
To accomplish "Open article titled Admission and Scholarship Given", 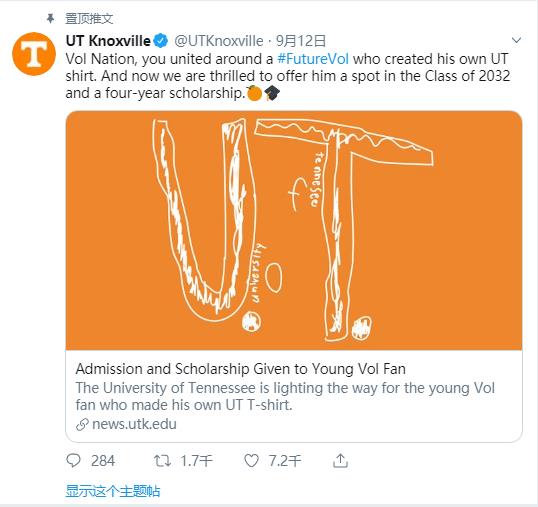I will (241, 369).
